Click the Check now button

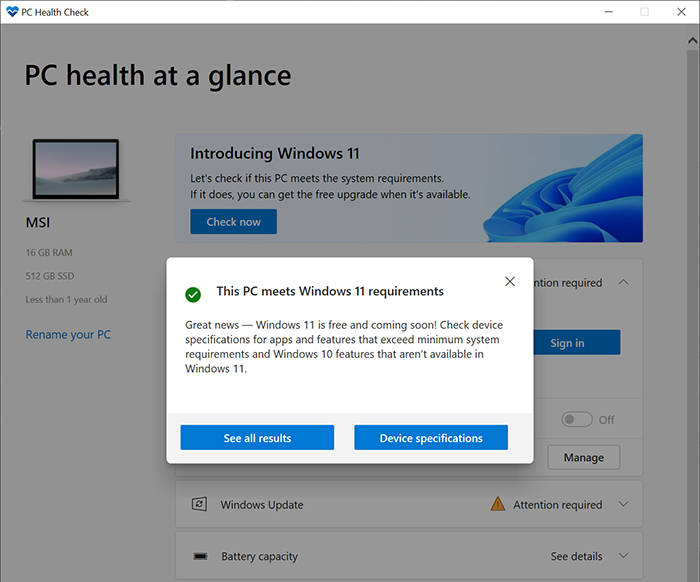click(233, 222)
